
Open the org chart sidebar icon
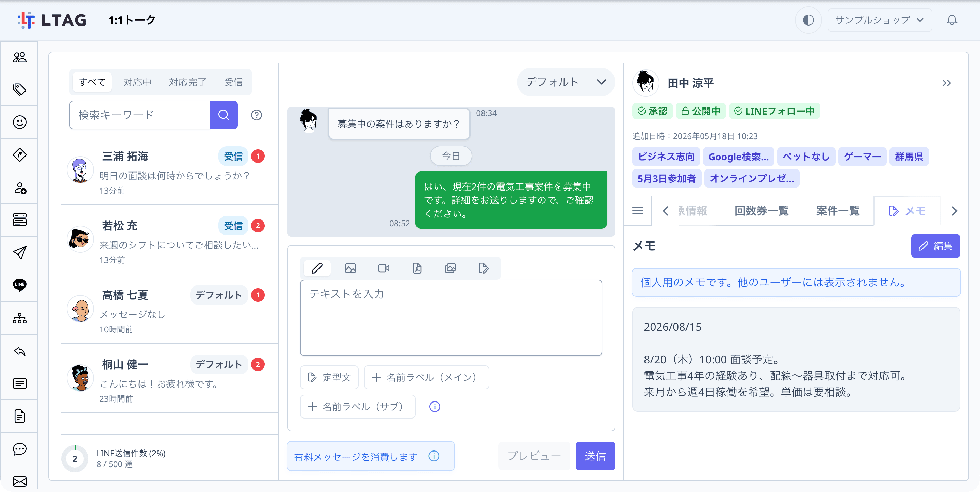(x=19, y=318)
